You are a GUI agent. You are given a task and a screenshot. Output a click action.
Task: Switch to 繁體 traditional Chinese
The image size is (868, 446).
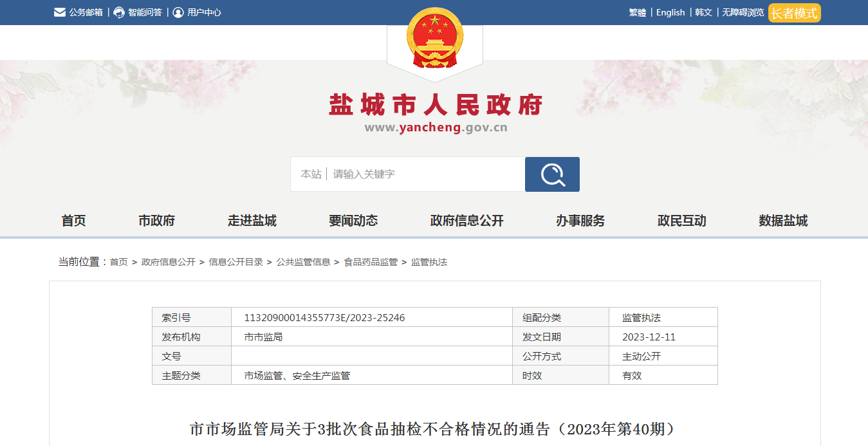pyautogui.click(x=637, y=12)
